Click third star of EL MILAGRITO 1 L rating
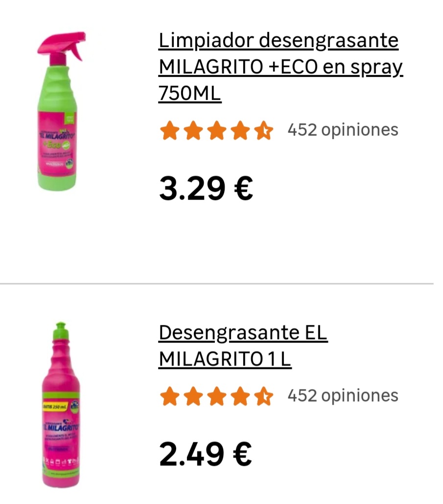 coord(217,396)
